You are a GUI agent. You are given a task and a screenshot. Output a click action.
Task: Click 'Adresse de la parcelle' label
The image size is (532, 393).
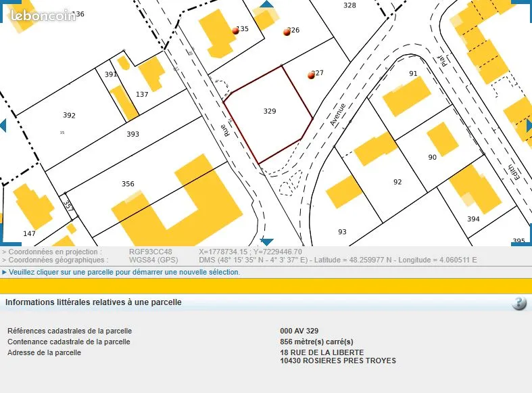point(44,352)
